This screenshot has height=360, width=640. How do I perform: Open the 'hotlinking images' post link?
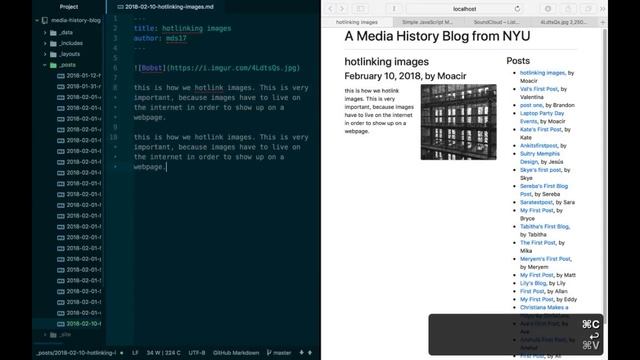pyautogui.click(x=542, y=73)
